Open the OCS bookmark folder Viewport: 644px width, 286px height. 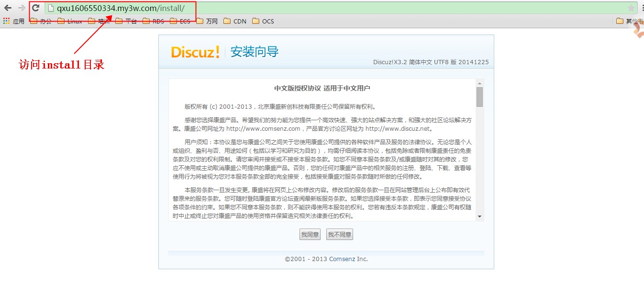pos(263,21)
